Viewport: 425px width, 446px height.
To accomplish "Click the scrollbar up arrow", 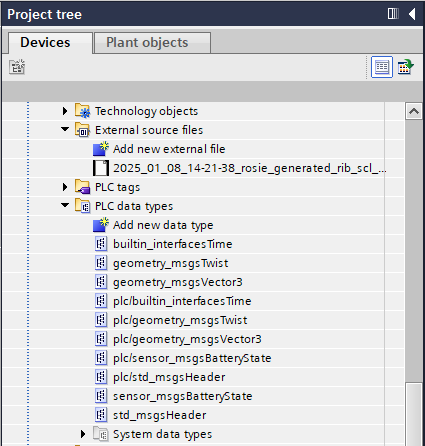I will click(414, 111).
